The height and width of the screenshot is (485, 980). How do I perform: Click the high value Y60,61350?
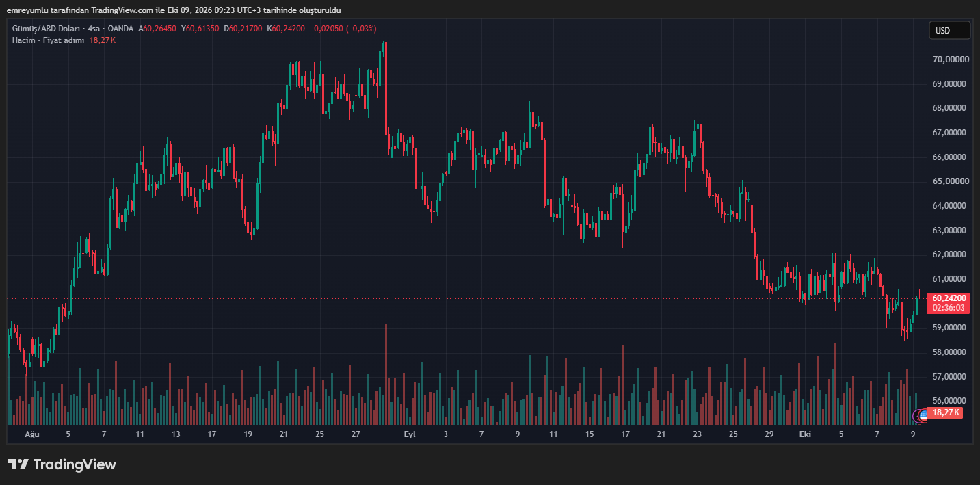point(200,29)
